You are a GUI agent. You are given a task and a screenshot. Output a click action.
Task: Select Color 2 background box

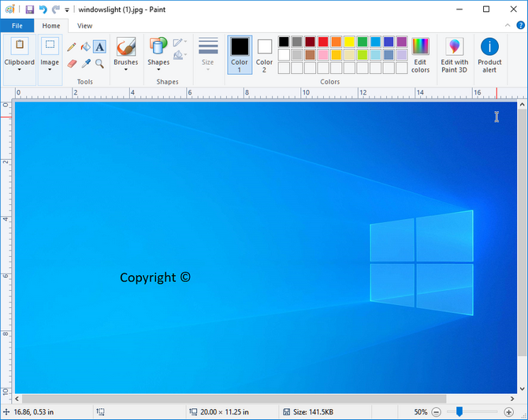[x=264, y=55]
